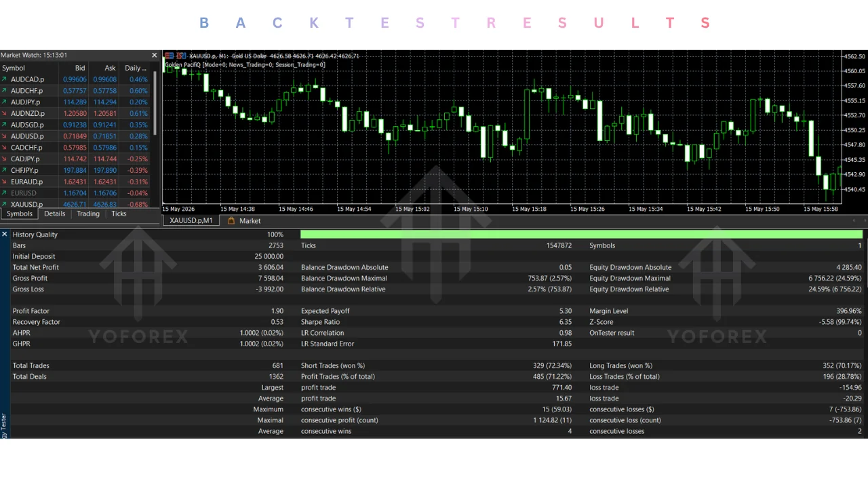Click the EURUSD ask 1.16706
This screenshot has width=868, height=488.
[104, 193]
